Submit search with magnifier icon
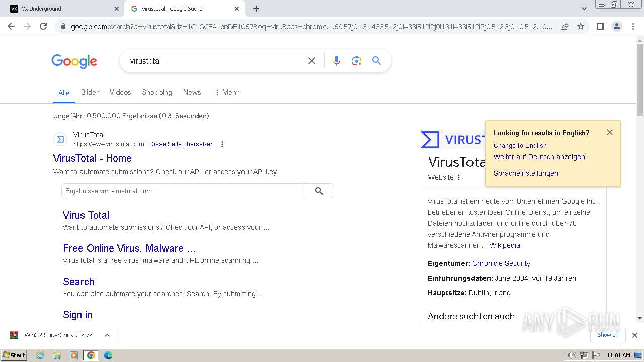The height and width of the screenshot is (362, 644). tap(376, 61)
